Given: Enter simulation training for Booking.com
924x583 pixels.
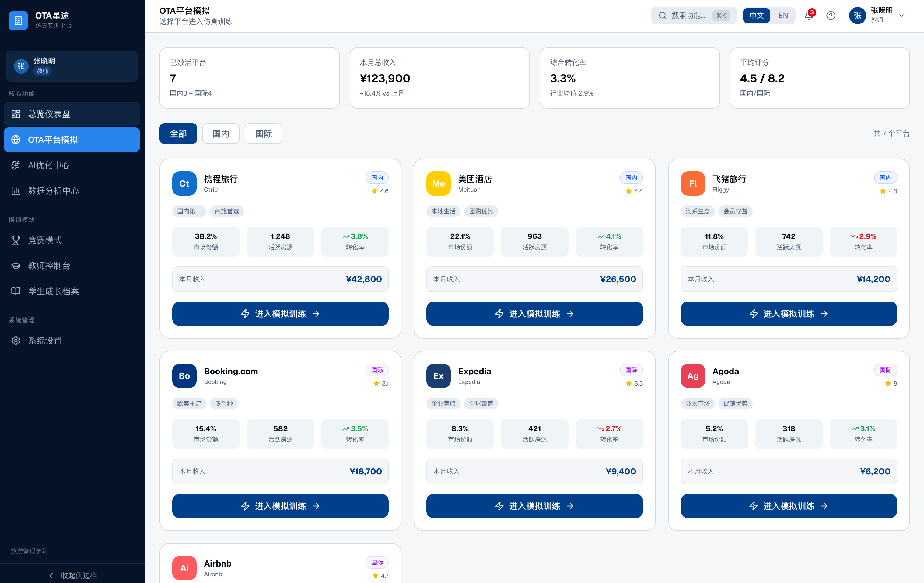Looking at the screenshot, I should pyautogui.click(x=280, y=506).
